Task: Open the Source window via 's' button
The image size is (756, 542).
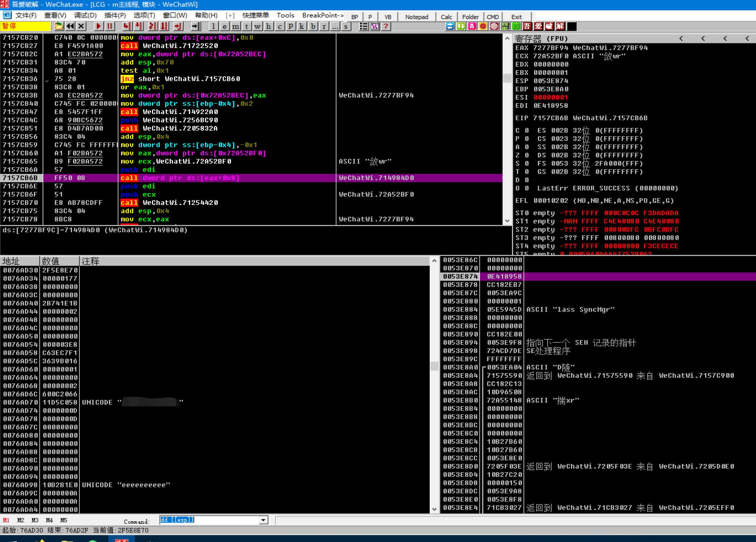Action: tap(346, 26)
